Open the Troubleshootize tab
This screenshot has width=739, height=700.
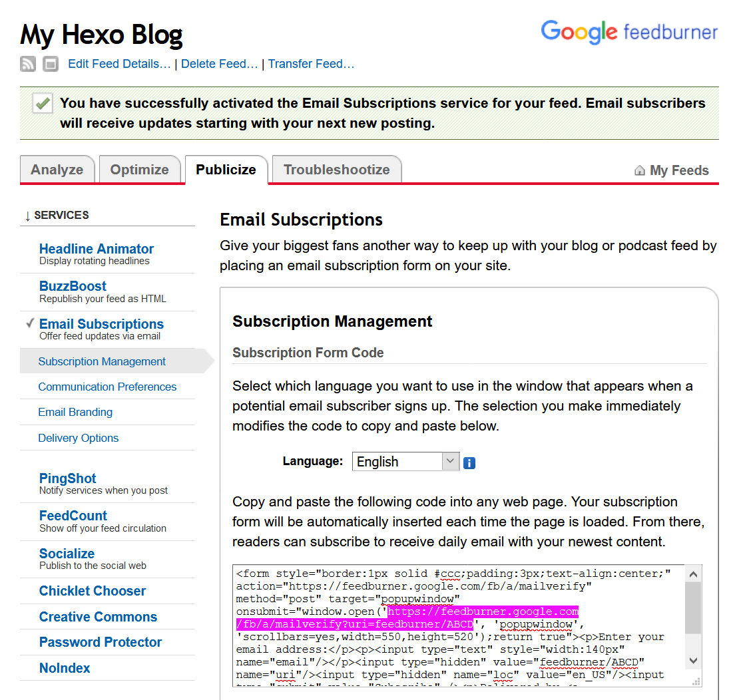click(336, 170)
